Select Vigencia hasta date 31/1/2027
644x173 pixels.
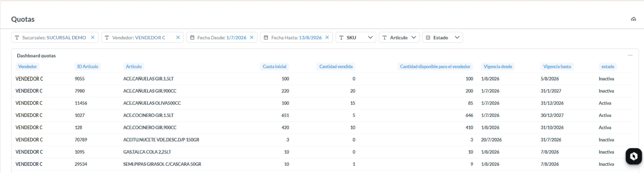[551, 91]
